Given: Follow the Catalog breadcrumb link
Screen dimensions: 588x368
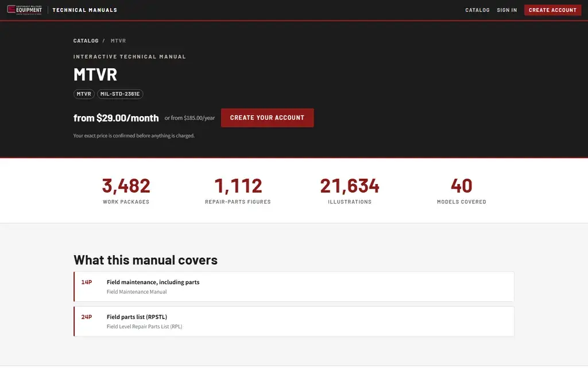Looking at the screenshot, I should tap(86, 41).
